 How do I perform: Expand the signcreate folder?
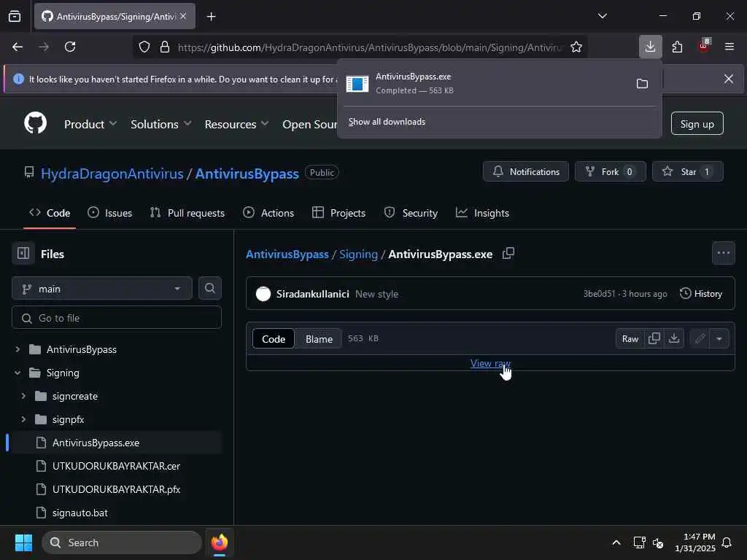click(23, 396)
